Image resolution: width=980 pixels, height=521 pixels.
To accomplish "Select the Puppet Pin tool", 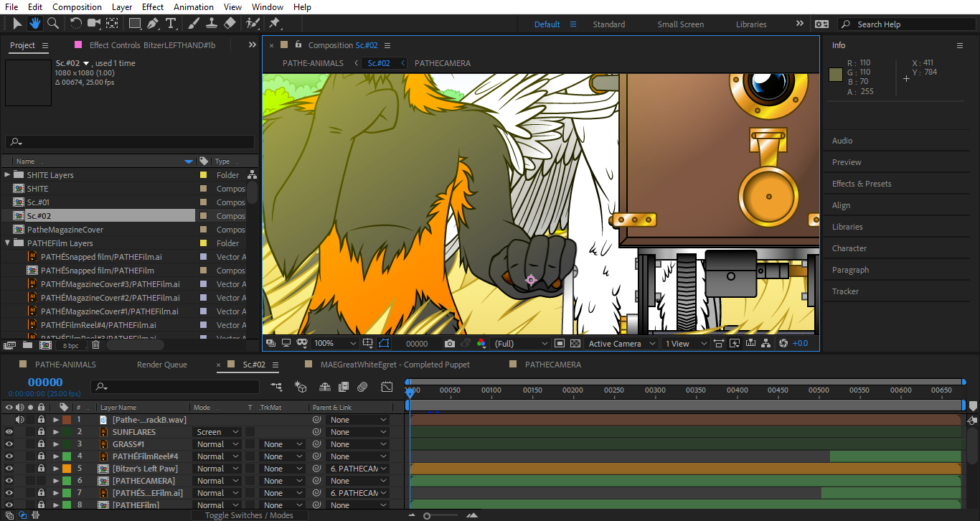I will (274, 24).
